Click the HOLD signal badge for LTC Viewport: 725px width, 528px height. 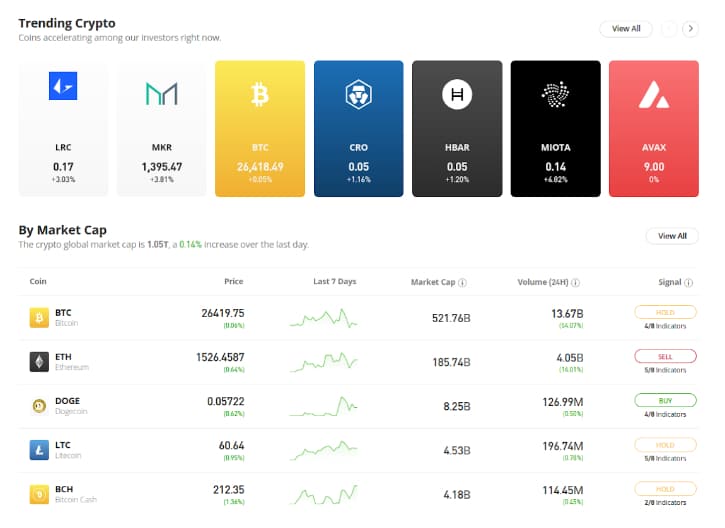tap(665, 445)
